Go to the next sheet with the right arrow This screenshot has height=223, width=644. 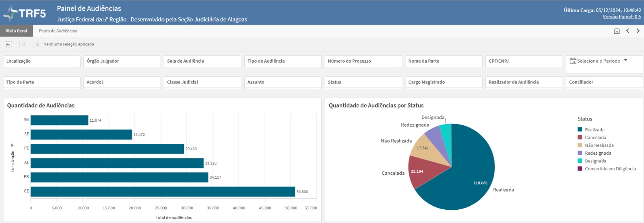pyautogui.click(x=638, y=31)
